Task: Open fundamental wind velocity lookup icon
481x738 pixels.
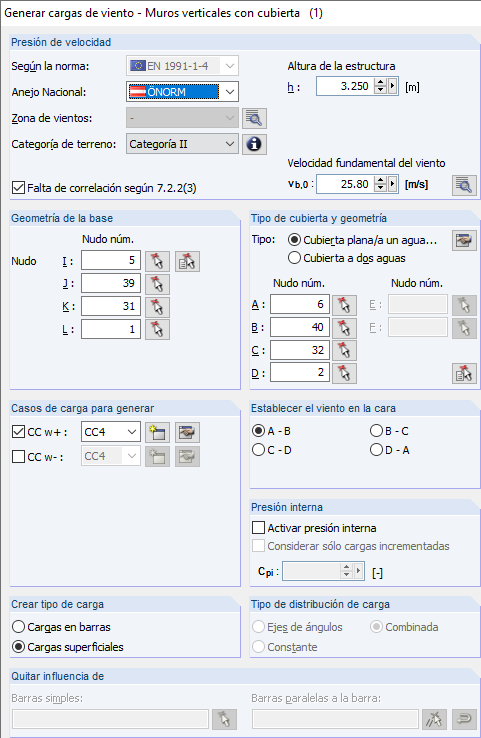Action: point(464,185)
